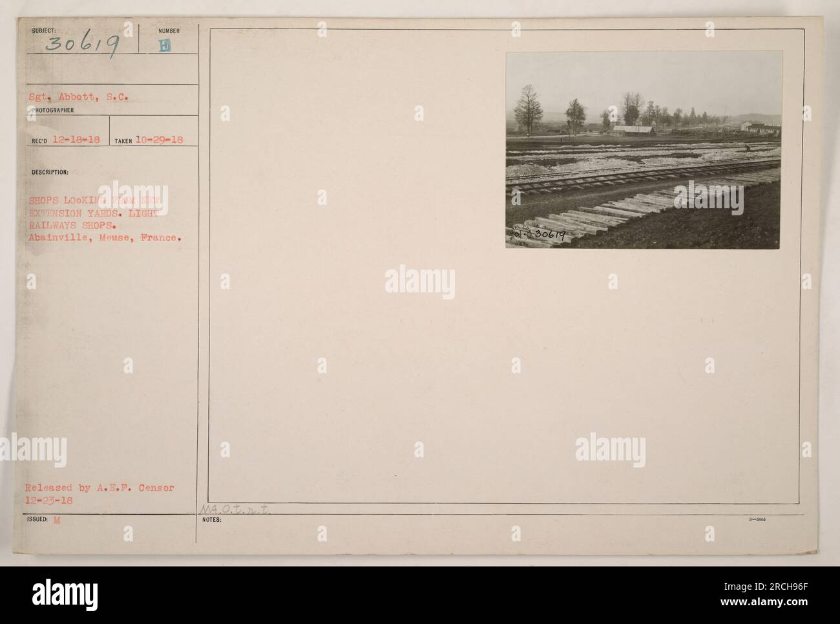Click the line 'RAILWAYS SHOPS.'
Screen dimensions: 840x624
(x=72, y=224)
